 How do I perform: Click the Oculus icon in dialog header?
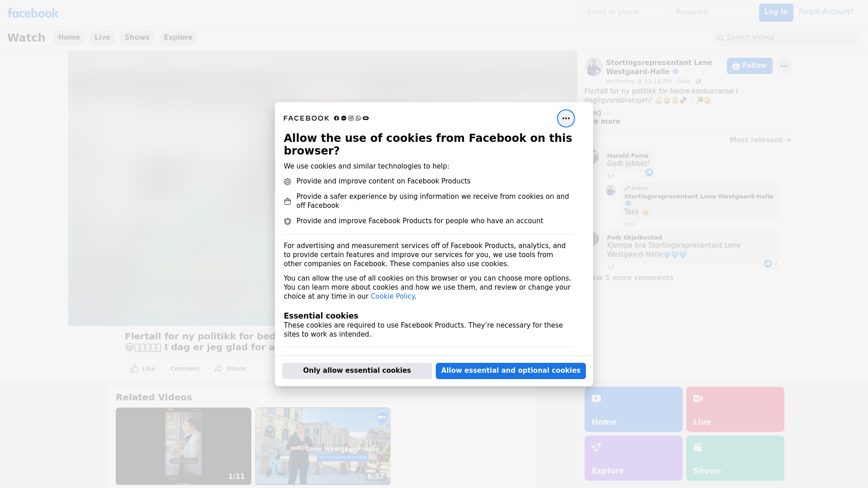(x=366, y=118)
